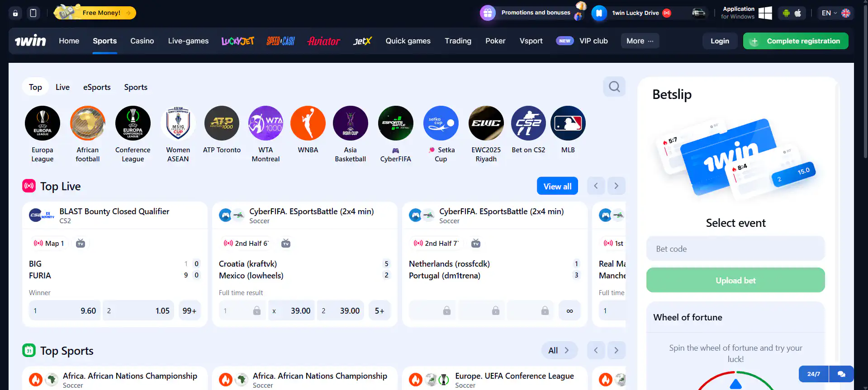
Task: Download the Windows application icon
Action: pyautogui.click(x=765, y=13)
